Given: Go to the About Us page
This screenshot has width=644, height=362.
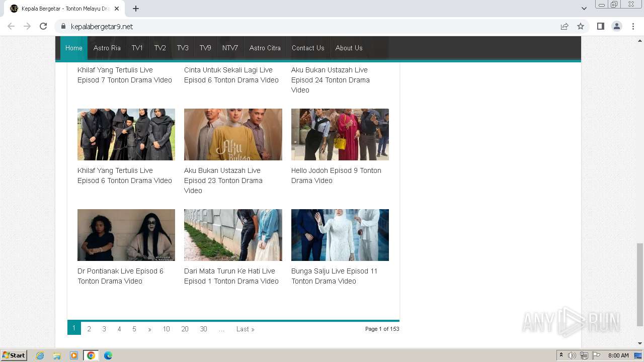Looking at the screenshot, I should 349,48.
